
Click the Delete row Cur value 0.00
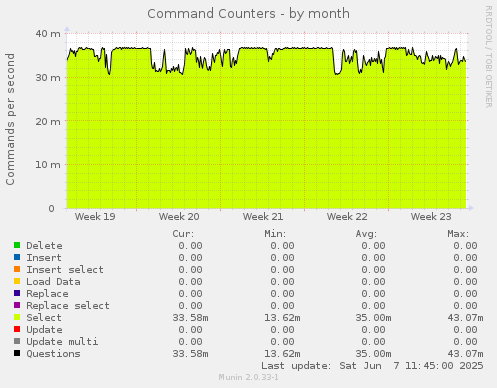(190, 246)
